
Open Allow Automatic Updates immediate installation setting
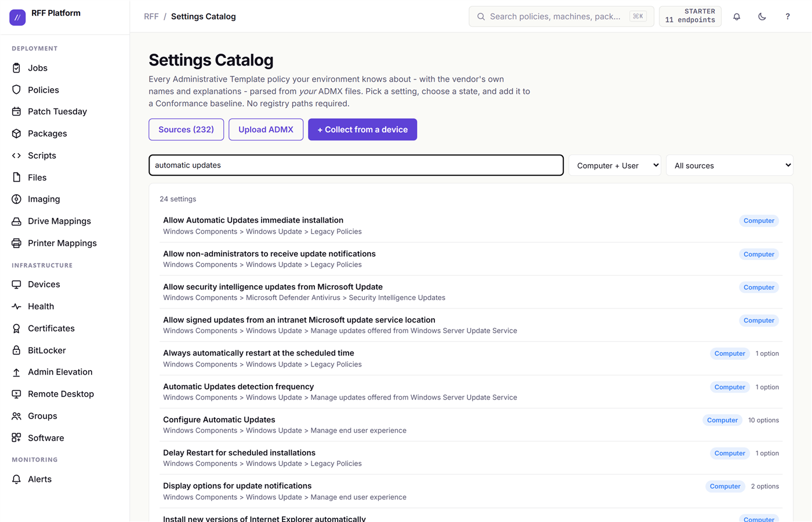coord(471,226)
